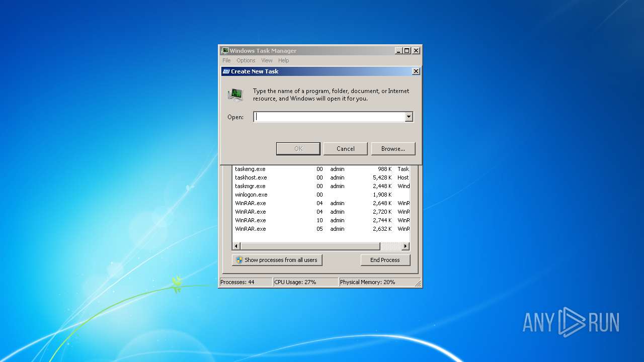Close the Windows Task Manager window
The height and width of the screenshot is (362, 644).
416,51
